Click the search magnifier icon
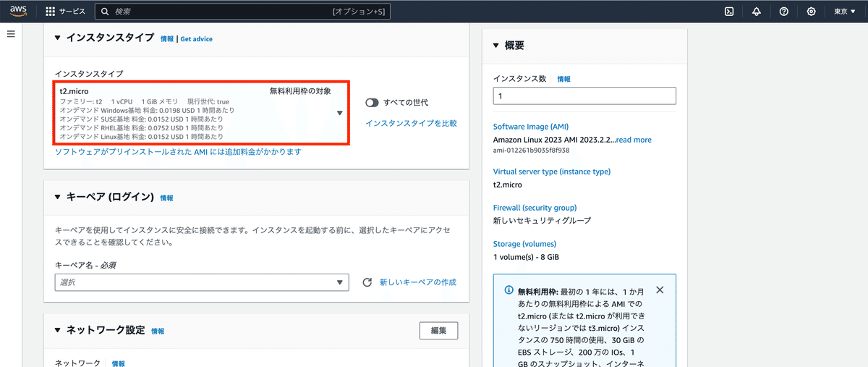 click(x=106, y=12)
